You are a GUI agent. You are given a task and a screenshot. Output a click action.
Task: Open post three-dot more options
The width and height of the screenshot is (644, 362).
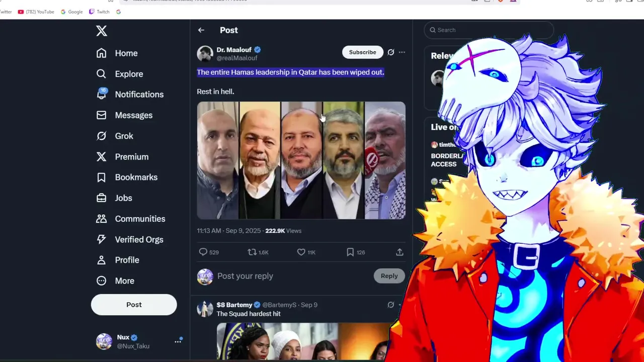pos(401,52)
